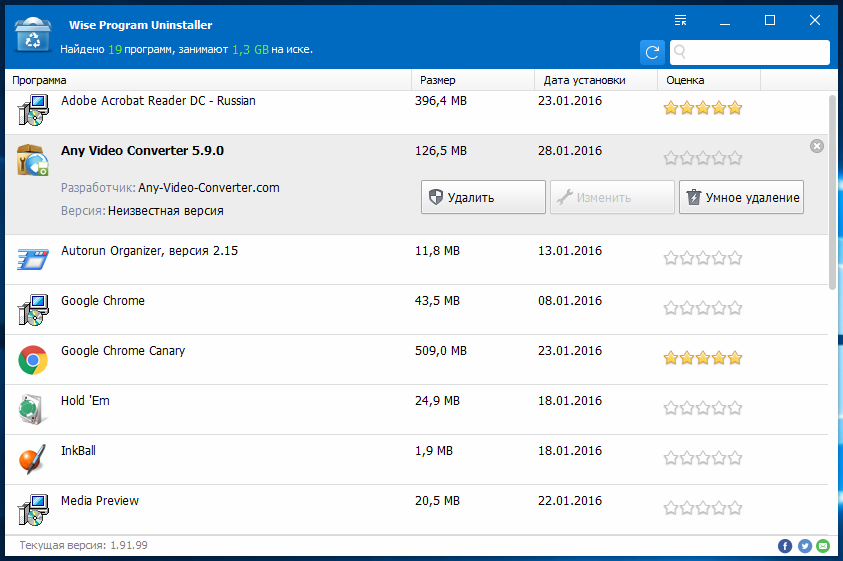Sort by Дата установки column header
The width and height of the screenshot is (843, 561).
coord(596,80)
